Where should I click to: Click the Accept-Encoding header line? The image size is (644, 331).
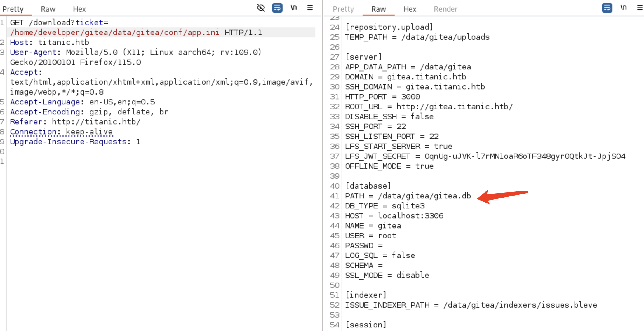[89, 112]
